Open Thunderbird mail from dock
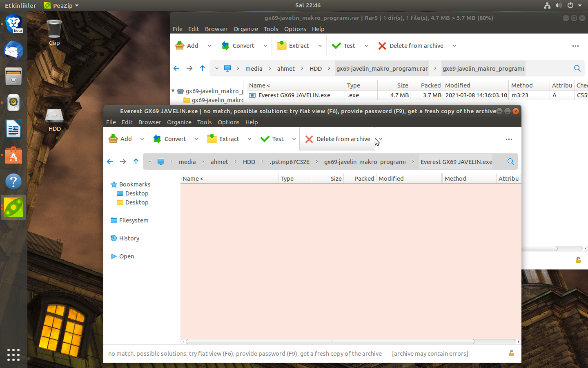588x368 pixels. pos(13,51)
